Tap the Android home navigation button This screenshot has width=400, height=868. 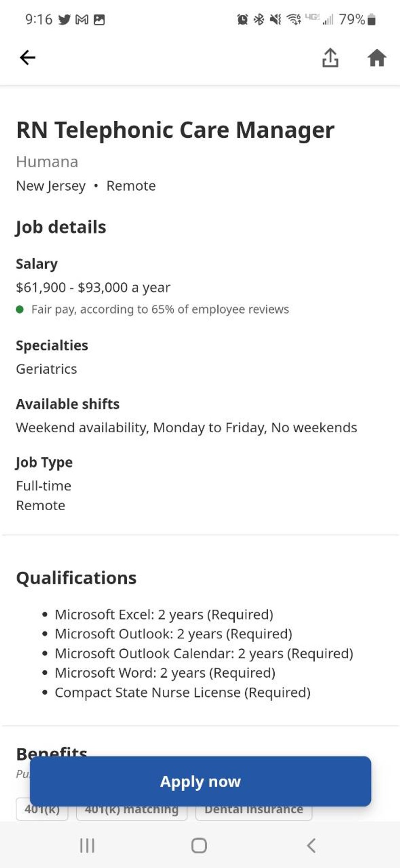199,845
